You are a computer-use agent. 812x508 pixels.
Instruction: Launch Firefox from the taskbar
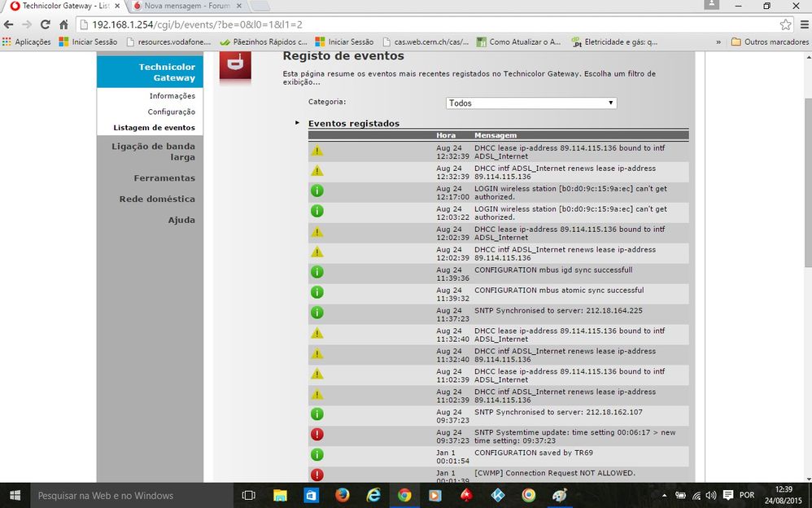click(x=342, y=495)
